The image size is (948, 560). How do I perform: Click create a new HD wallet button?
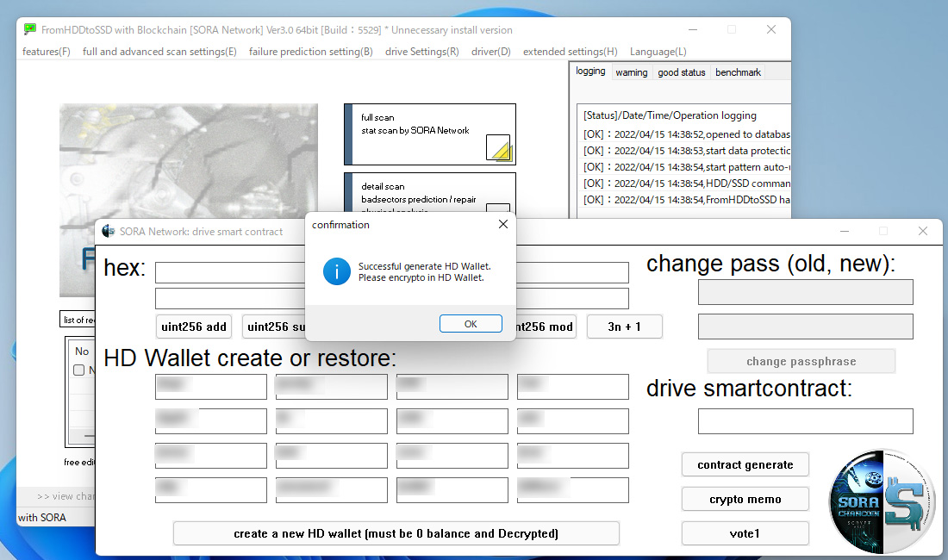pos(396,533)
